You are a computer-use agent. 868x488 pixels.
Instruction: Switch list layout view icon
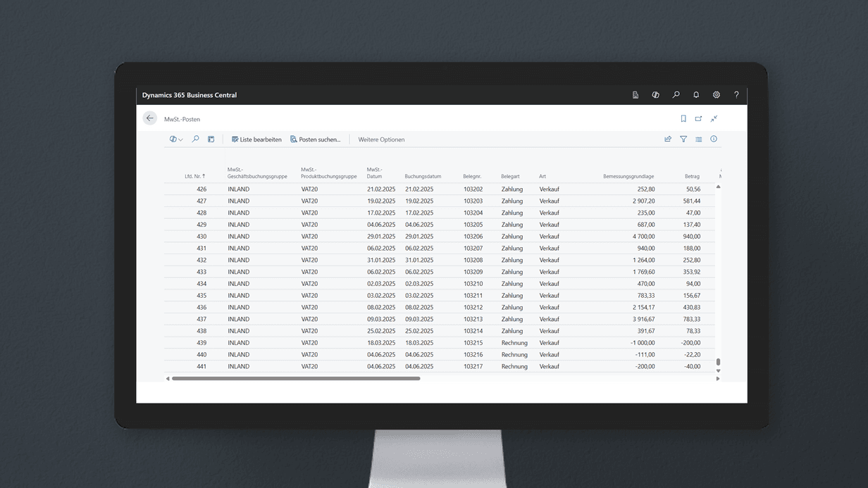tap(698, 139)
